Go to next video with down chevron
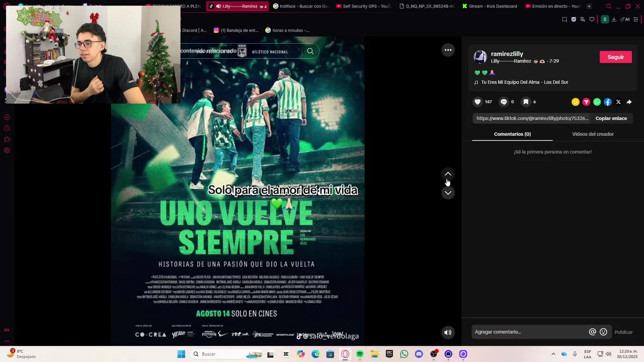The width and height of the screenshot is (644, 362). pyautogui.click(x=448, y=193)
